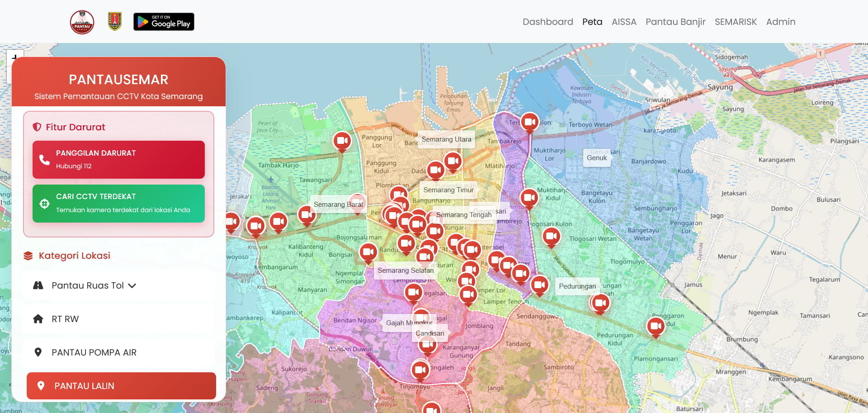Select CCTV marker near Terboyo Wetan
This screenshot has height=413, width=868.
(529, 122)
